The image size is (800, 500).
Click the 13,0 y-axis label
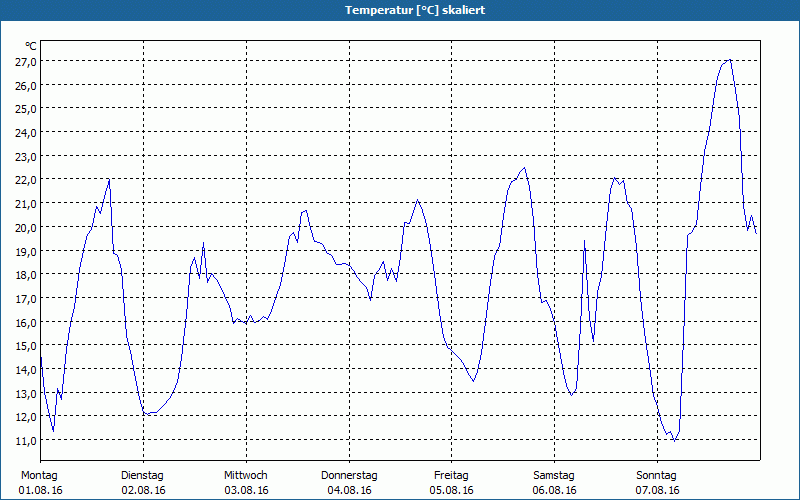pos(26,394)
